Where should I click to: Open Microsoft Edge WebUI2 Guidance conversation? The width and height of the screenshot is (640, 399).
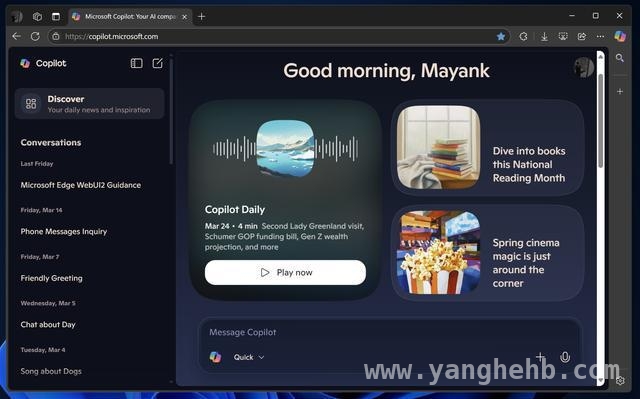[x=81, y=185]
